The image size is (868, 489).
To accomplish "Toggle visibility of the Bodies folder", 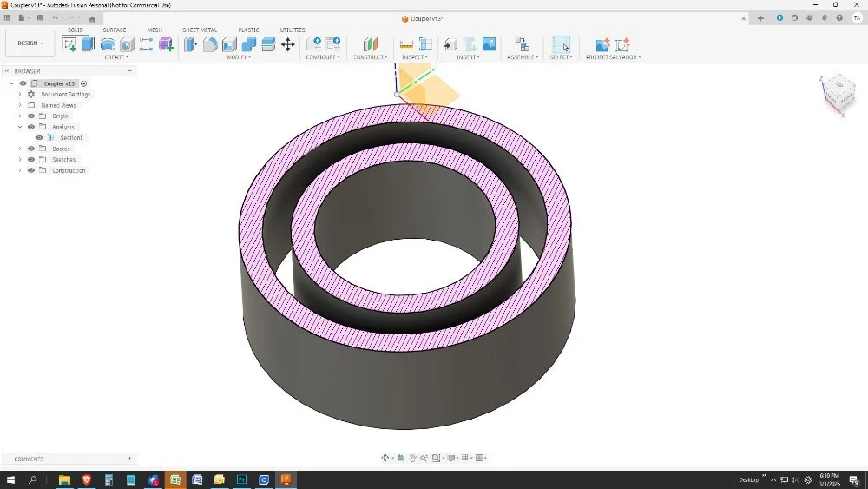I will [31, 149].
